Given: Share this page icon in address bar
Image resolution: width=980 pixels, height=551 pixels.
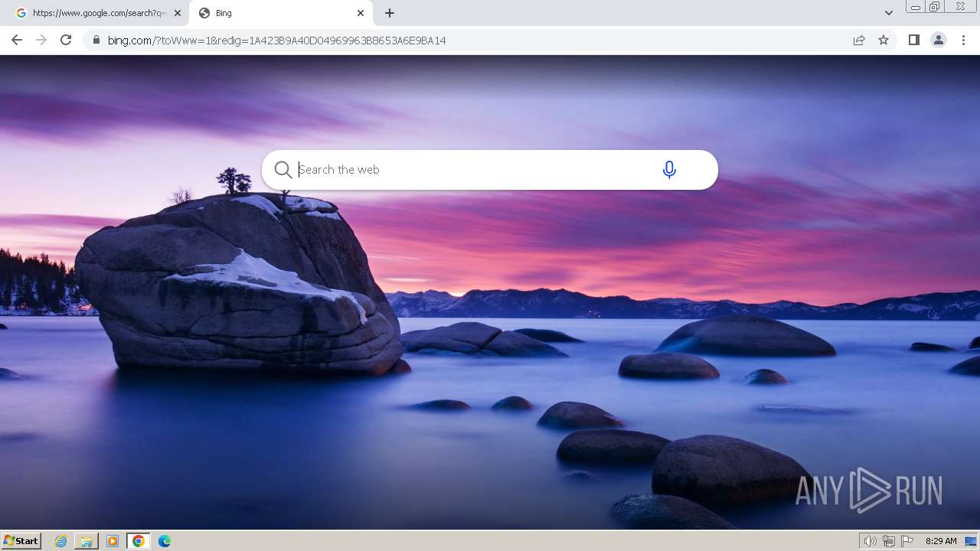Looking at the screenshot, I should click(x=859, y=40).
